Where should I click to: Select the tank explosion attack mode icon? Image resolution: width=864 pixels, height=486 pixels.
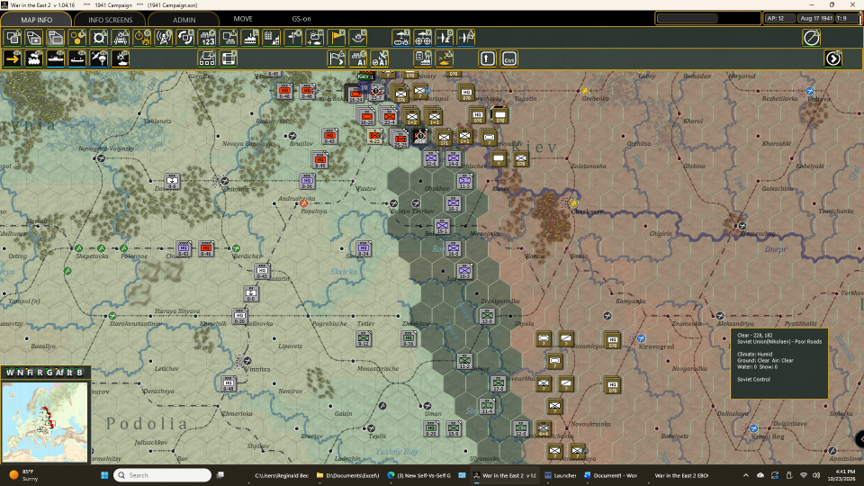(121, 58)
